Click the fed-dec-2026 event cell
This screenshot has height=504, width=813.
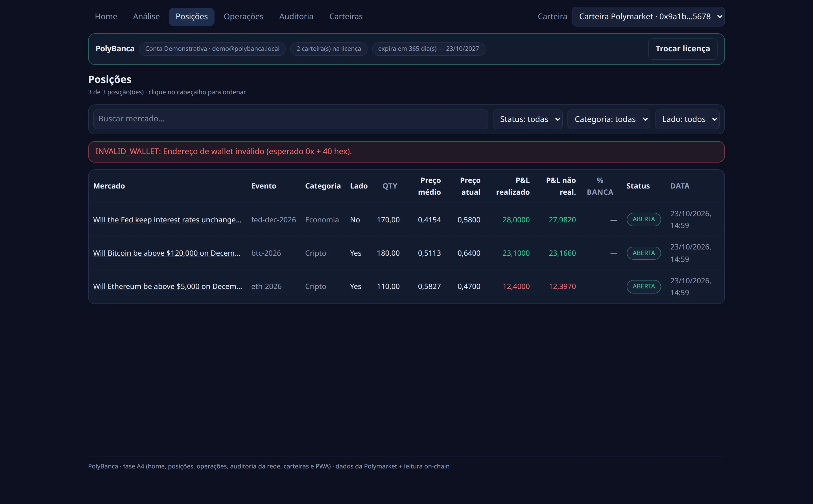point(274,220)
